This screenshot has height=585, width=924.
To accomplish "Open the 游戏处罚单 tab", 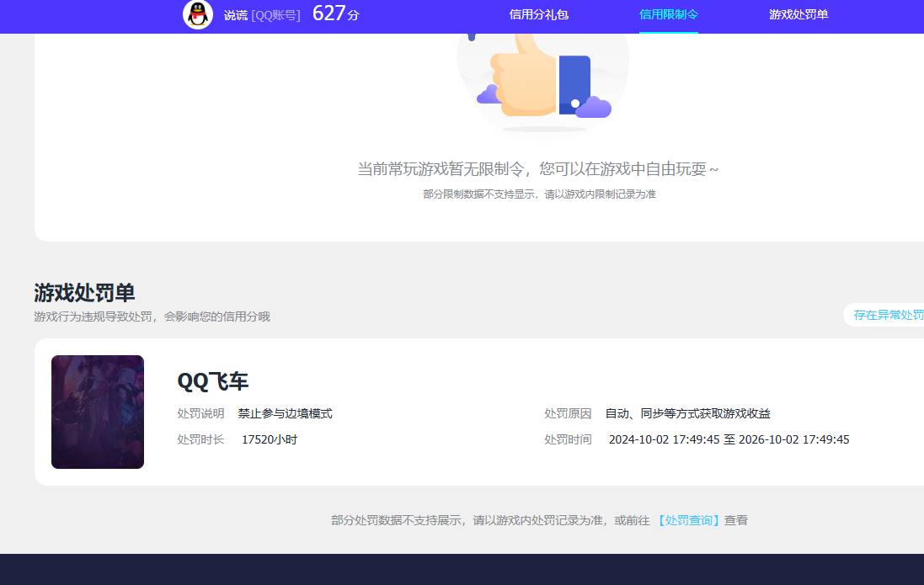I will pyautogui.click(x=798, y=14).
